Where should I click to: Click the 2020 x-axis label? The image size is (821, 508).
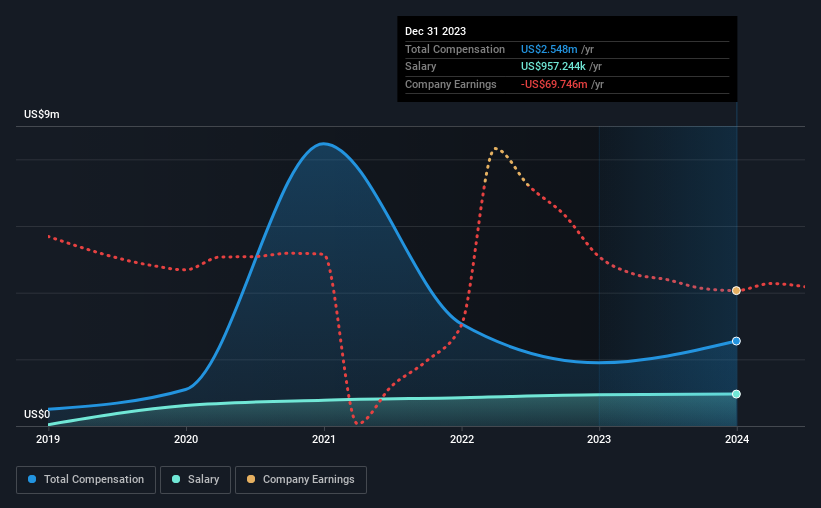click(186, 439)
